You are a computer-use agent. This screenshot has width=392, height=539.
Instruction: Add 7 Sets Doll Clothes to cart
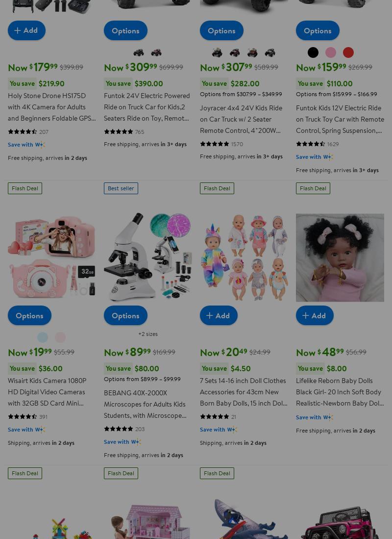click(219, 315)
